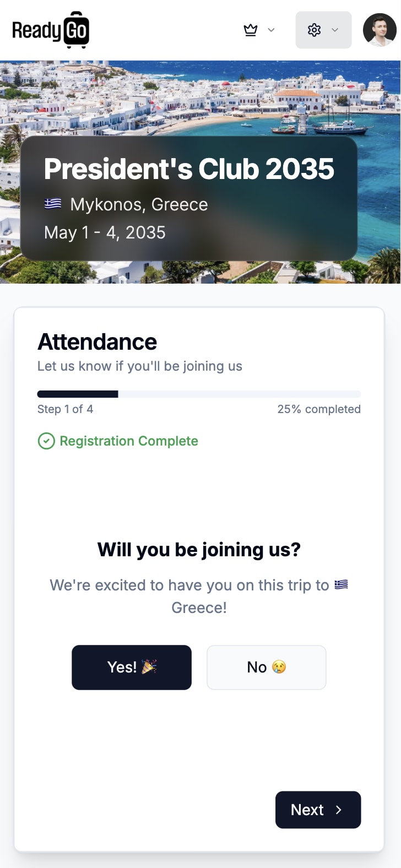Choose No to decline attendance
Screen dimensions: 401x868
click(266, 667)
